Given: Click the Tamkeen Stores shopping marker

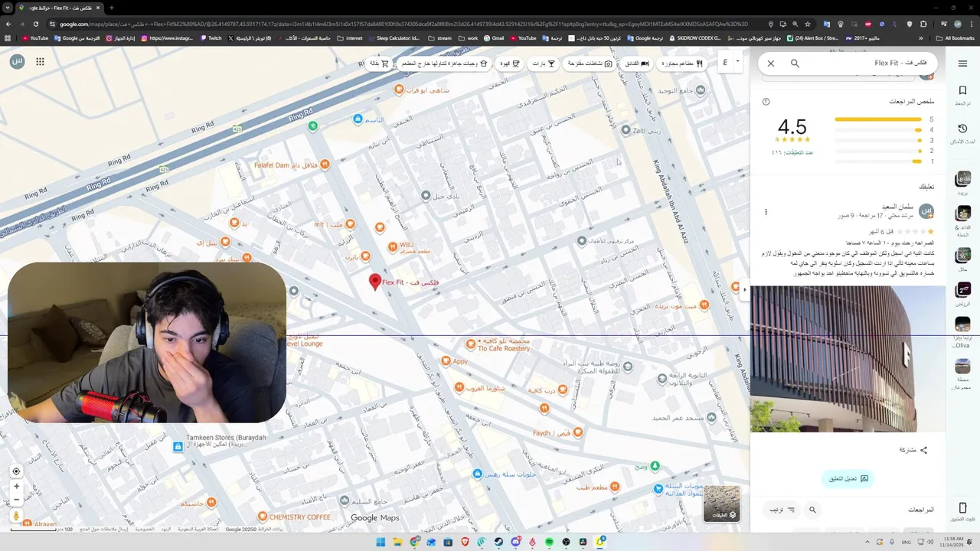Looking at the screenshot, I should tap(178, 446).
